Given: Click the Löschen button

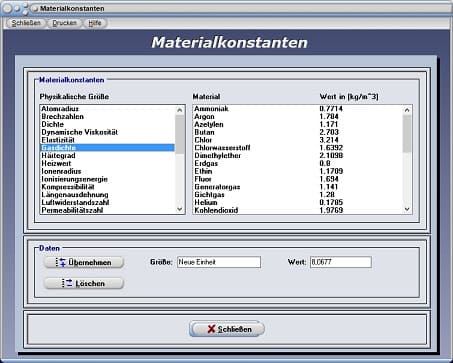Looking at the screenshot, I should tap(84, 283).
